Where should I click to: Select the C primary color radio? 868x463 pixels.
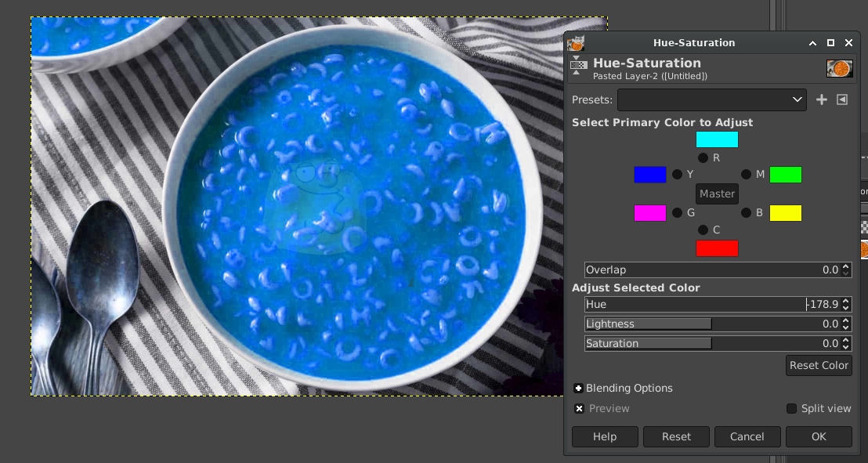tap(703, 230)
